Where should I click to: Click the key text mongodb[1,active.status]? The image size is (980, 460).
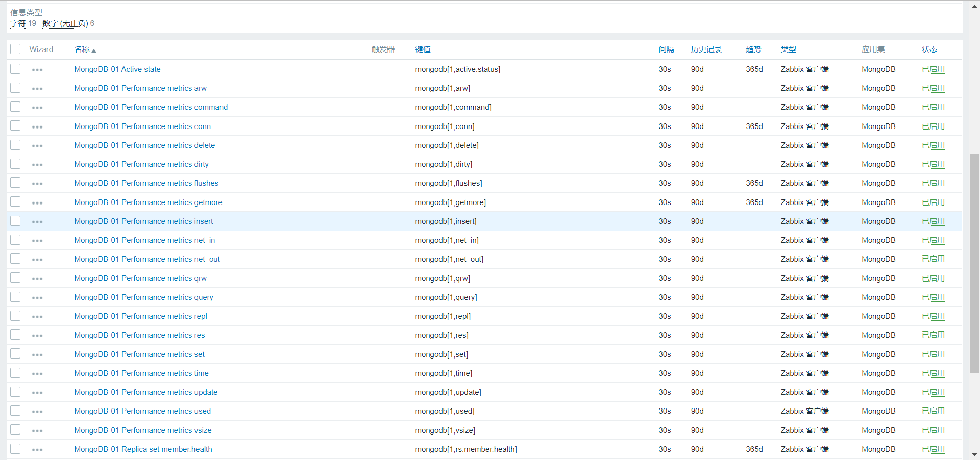(x=458, y=69)
